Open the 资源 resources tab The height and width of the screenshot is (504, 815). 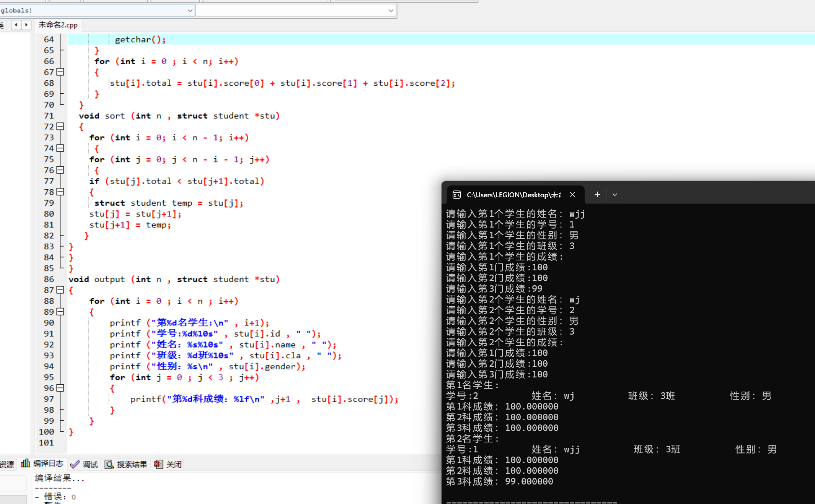(7, 464)
